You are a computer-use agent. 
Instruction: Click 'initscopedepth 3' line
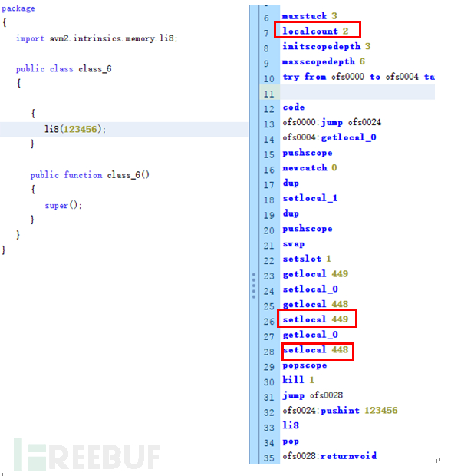326,46
